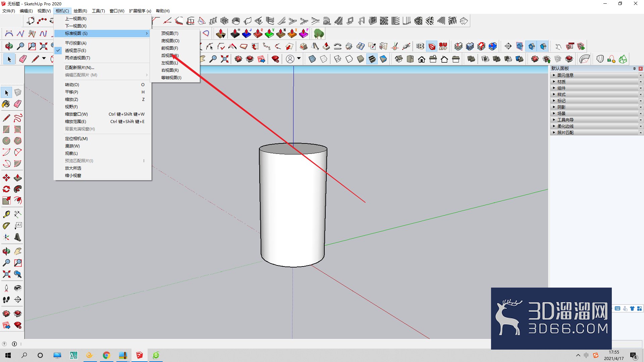Activate the Move tool
Viewport: 644px width, 362px height.
[x=6, y=178]
